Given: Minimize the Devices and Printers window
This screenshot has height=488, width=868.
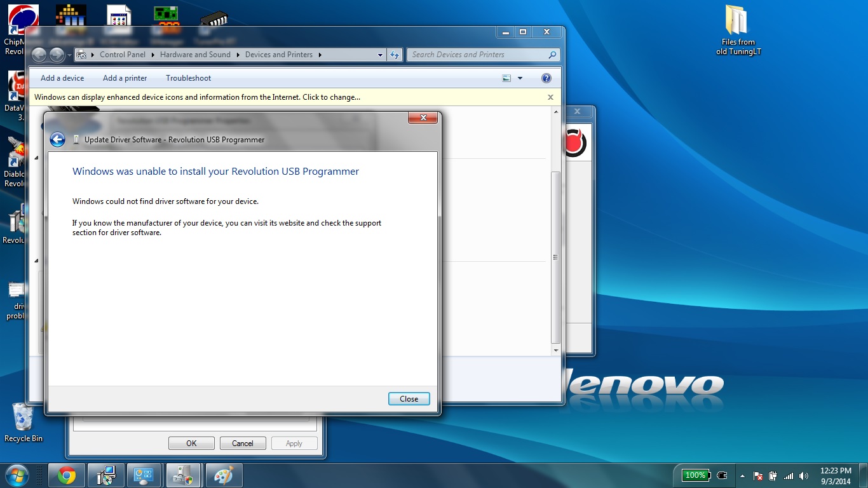Looking at the screenshot, I should 505,32.
